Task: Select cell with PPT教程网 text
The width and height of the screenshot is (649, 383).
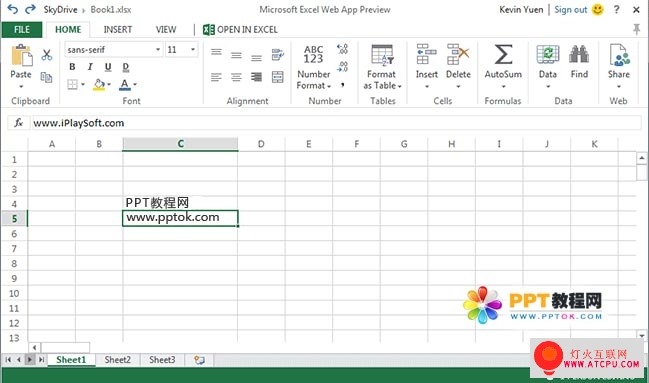Action: click(180, 203)
